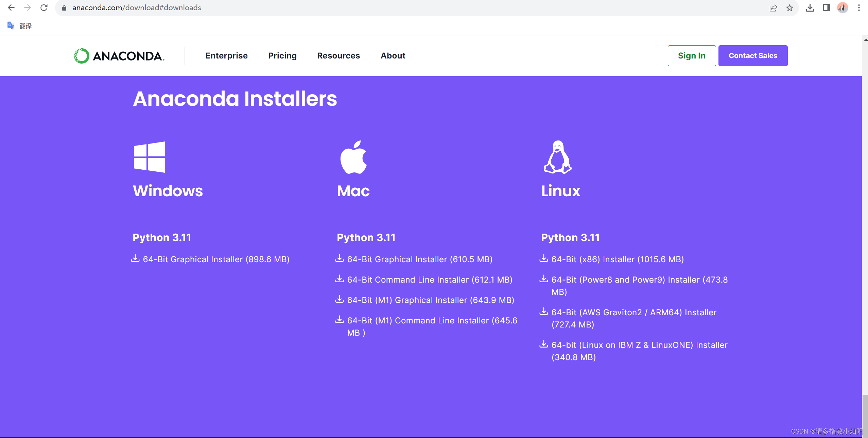
Task: Open the browser three-dot menu
Action: (859, 8)
